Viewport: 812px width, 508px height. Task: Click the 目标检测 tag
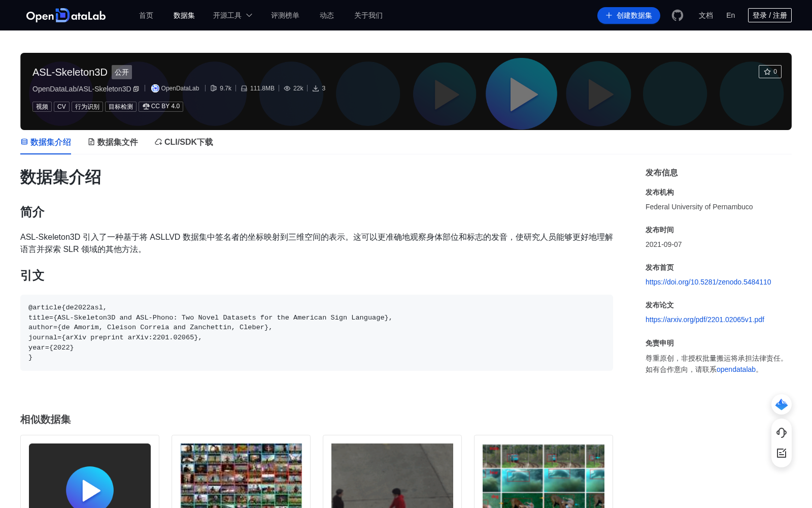(x=121, y=107)
